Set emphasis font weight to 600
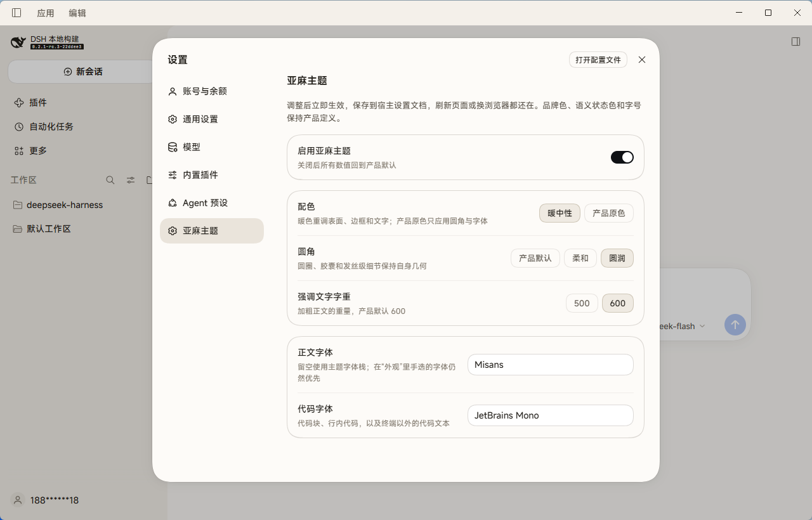 pos(618,303)
